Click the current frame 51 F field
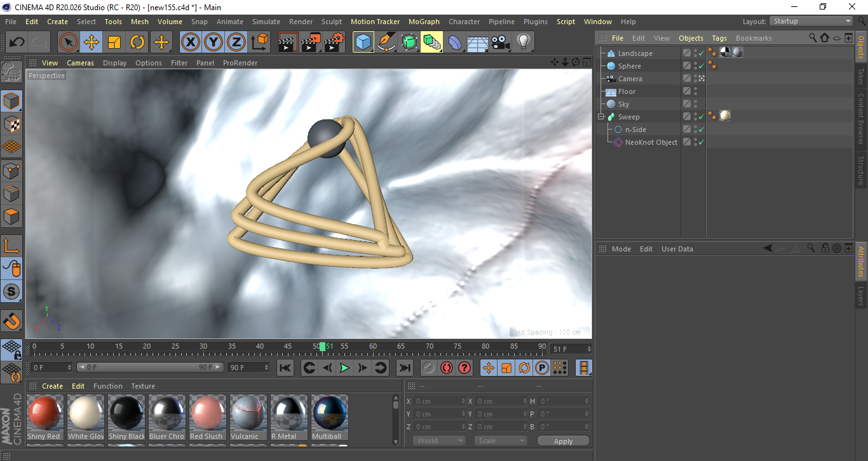Image resolution: width=868 pixels, height=461 pixels. [x=571, y=349]
